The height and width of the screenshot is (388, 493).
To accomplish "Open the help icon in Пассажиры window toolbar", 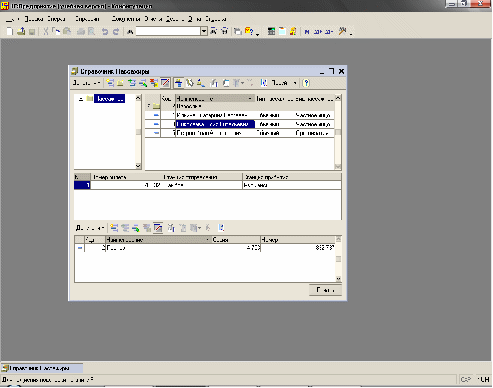I will 306,83.
